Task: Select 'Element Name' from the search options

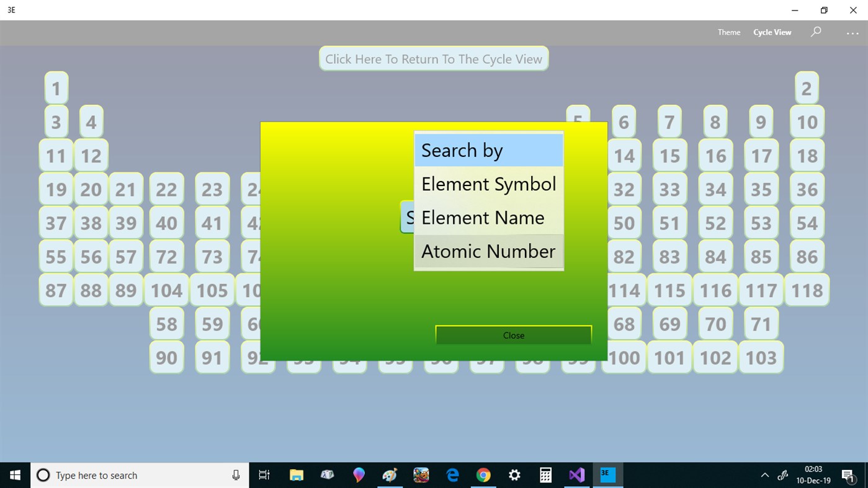Action: 482,217
